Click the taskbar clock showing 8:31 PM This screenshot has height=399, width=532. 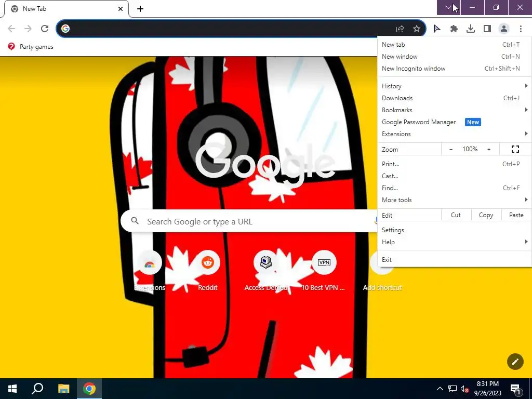click(487, 389)
